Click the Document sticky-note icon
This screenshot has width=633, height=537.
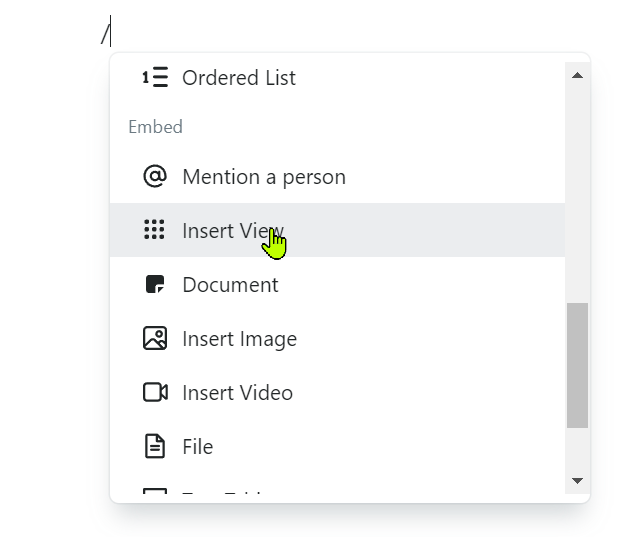point(155,285)
